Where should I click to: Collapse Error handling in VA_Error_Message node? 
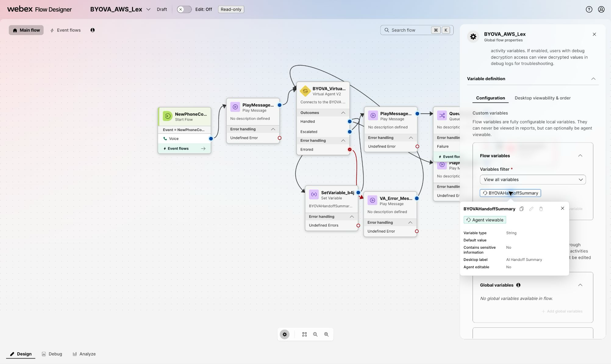point(410,223)
